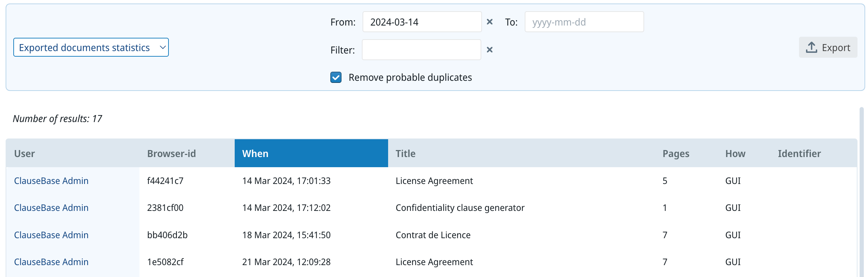
Task: Sort by the Pages column header
Action: point(676,154)
